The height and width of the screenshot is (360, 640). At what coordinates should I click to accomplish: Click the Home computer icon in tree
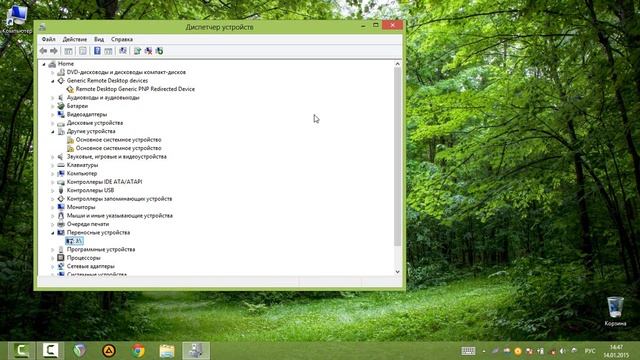(x=52, y=64)
